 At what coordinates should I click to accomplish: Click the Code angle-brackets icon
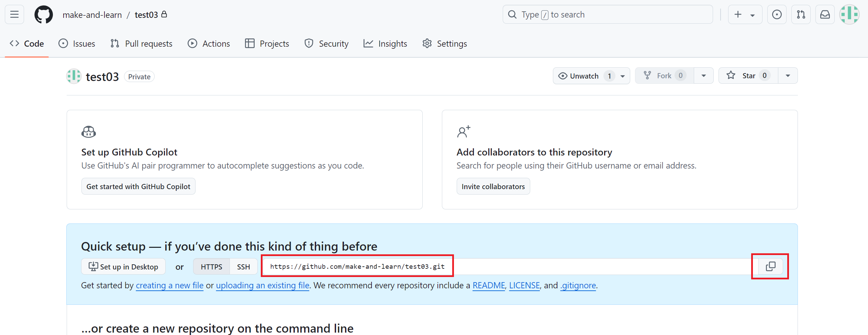pos(14,44)
